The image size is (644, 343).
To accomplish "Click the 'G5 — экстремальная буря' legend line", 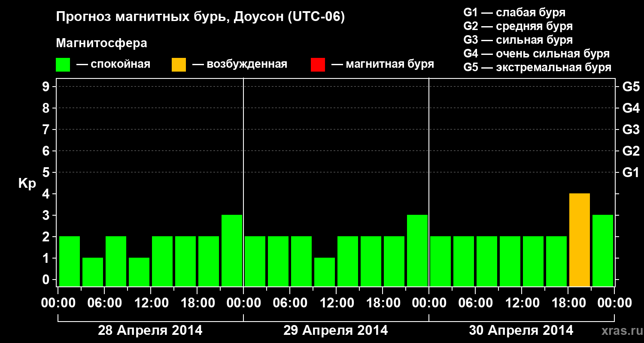I will (x=537, y=67).
